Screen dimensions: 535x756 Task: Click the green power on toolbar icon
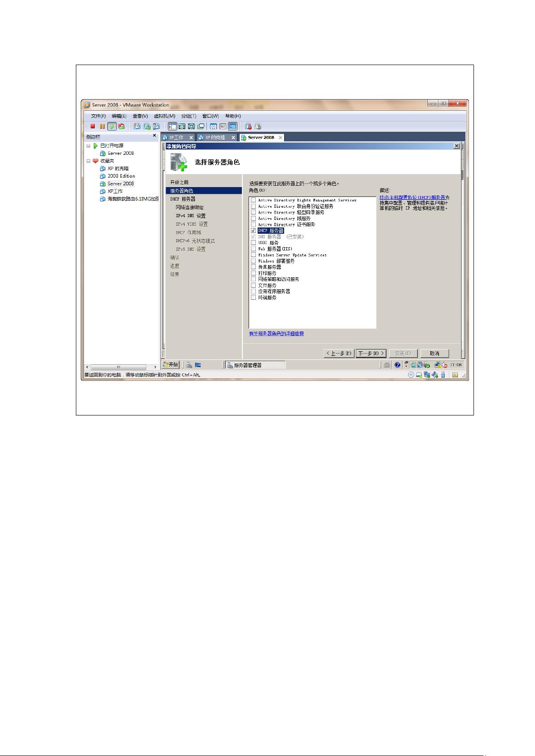(112, 127)
